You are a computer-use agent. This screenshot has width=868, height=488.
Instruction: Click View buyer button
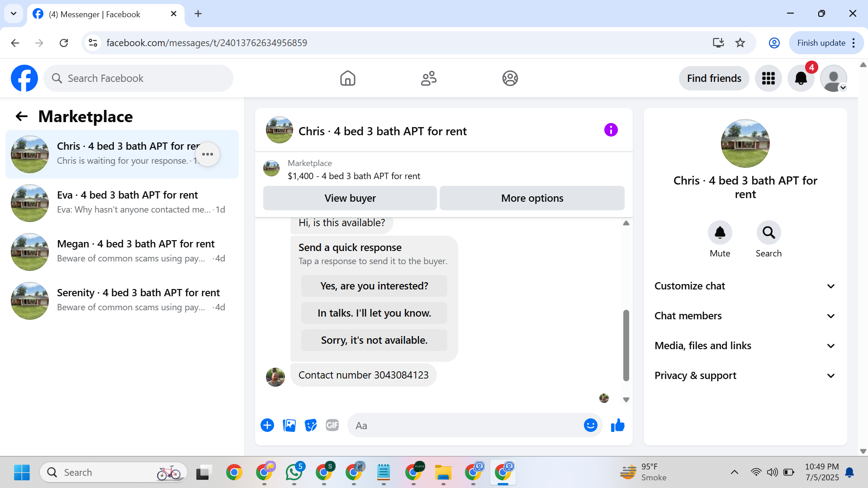(350, 198)
